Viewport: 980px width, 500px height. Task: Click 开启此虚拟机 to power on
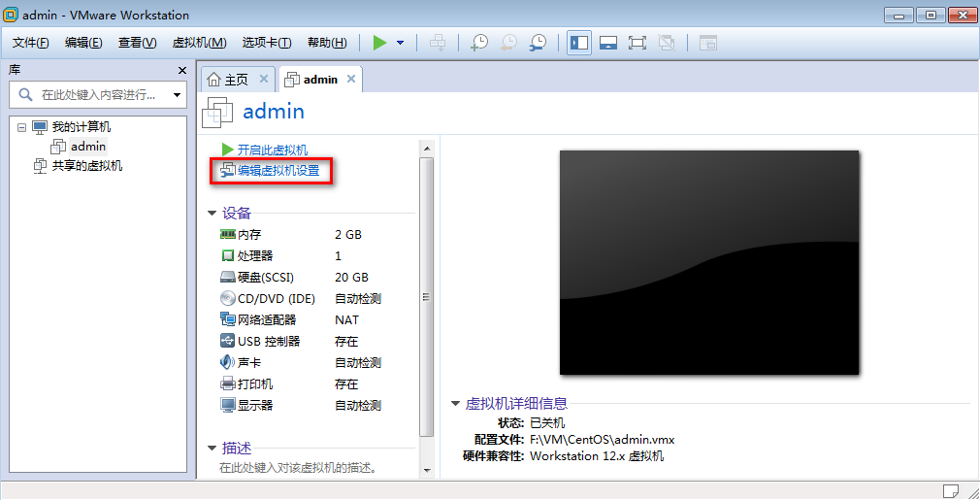click(272, 150)
